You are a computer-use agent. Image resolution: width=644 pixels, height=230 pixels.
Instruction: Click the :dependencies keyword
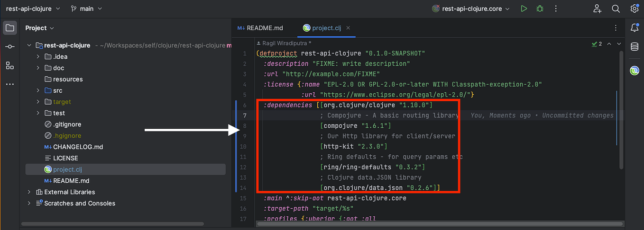[x=288, y=105]
